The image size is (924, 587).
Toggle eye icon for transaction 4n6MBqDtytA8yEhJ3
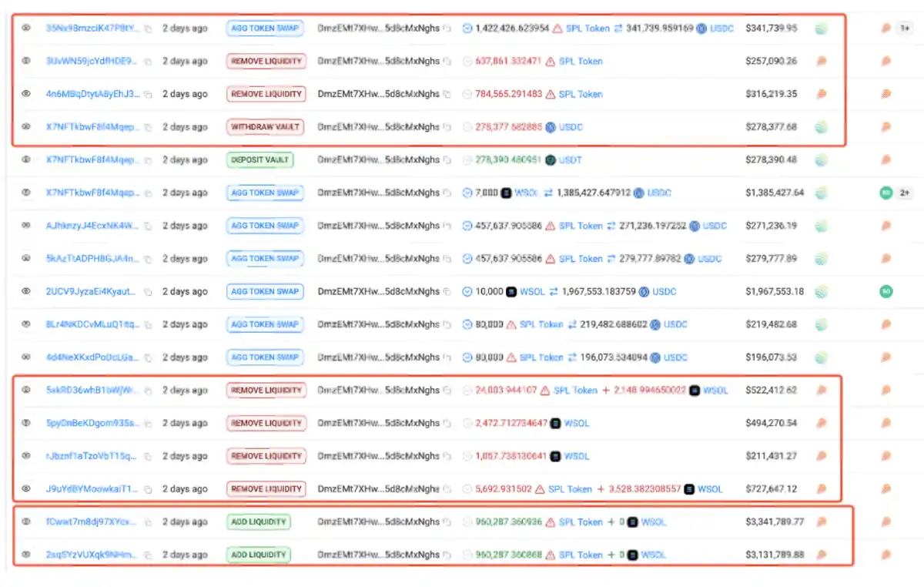(x=25, y=94)
